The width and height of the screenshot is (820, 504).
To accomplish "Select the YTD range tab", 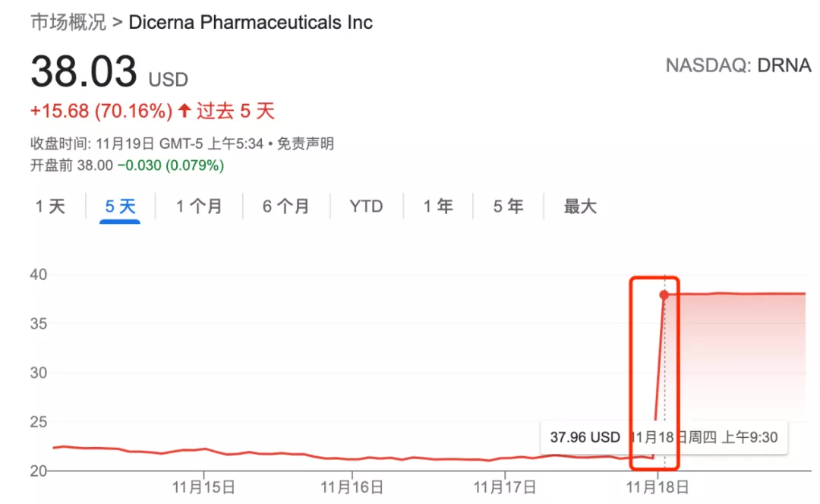I will pos(366,206).
